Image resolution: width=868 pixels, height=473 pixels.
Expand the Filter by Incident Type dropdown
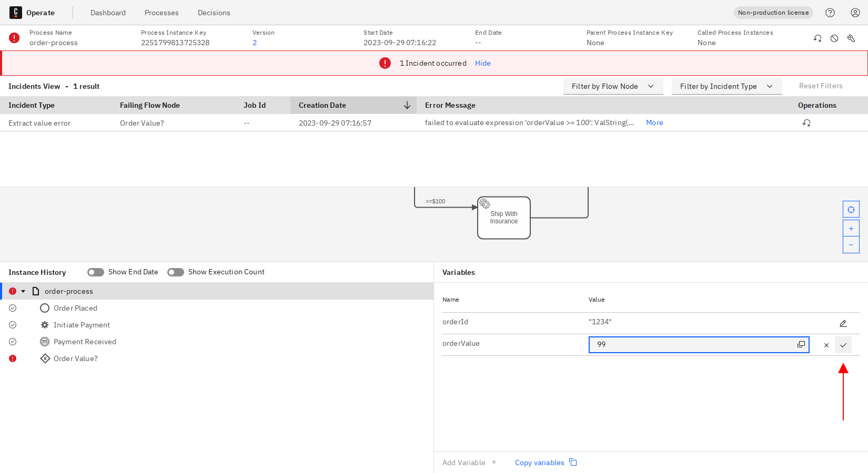726,86
